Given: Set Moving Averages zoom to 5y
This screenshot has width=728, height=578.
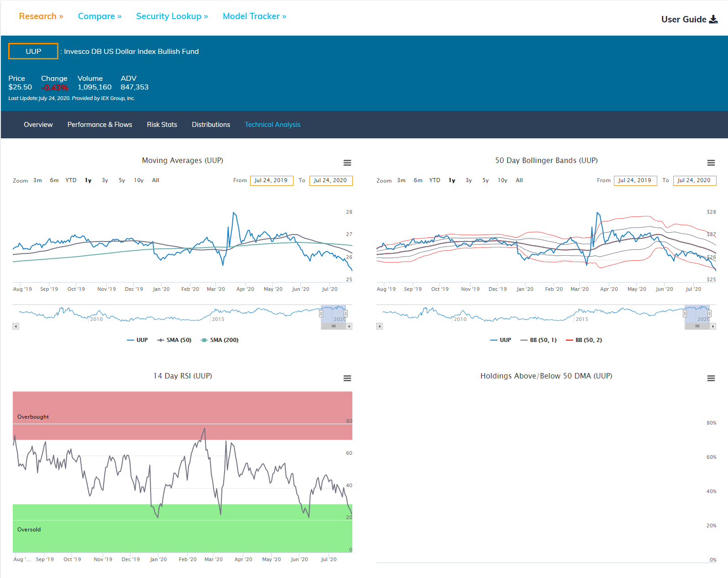Looking at the screenshot, I should pyautogui.click(x=122, y=180).
